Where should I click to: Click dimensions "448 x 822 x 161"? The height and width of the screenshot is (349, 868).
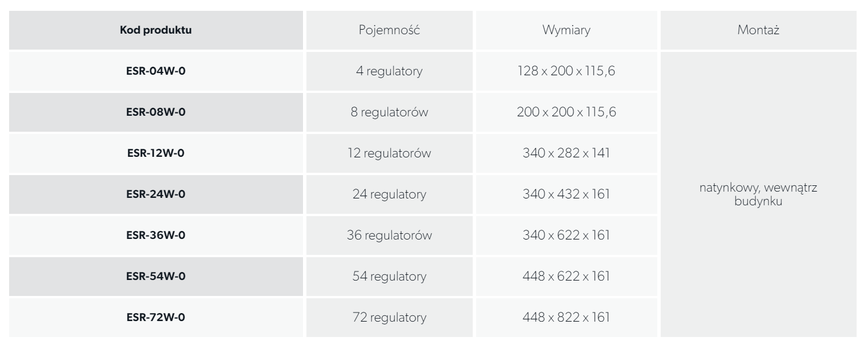coord(567,317)
